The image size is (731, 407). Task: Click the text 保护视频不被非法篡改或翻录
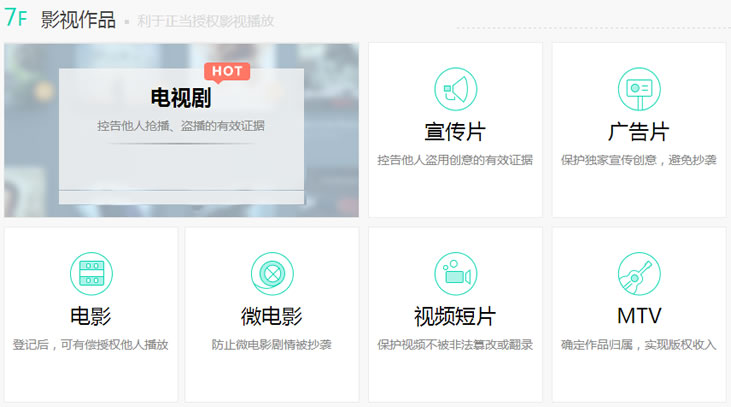[455, 345]
